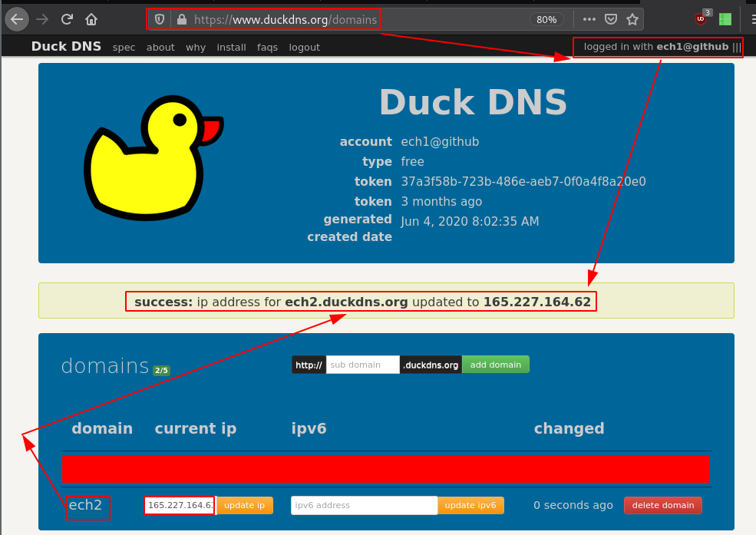Screen dimensions: 756x535
Task: Click the green add domain button
Action: point(496,365)
